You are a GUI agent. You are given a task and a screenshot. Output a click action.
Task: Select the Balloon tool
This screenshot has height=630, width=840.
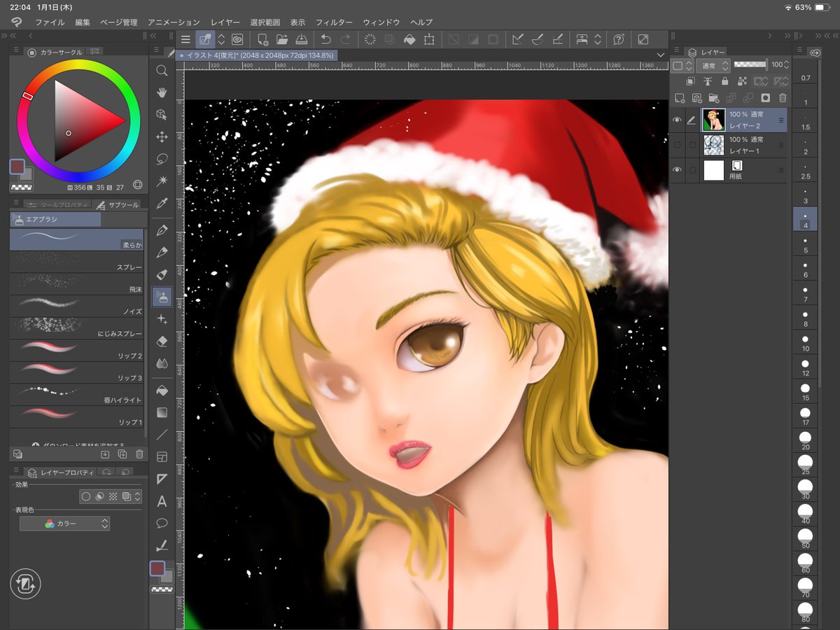click(162, 523)
